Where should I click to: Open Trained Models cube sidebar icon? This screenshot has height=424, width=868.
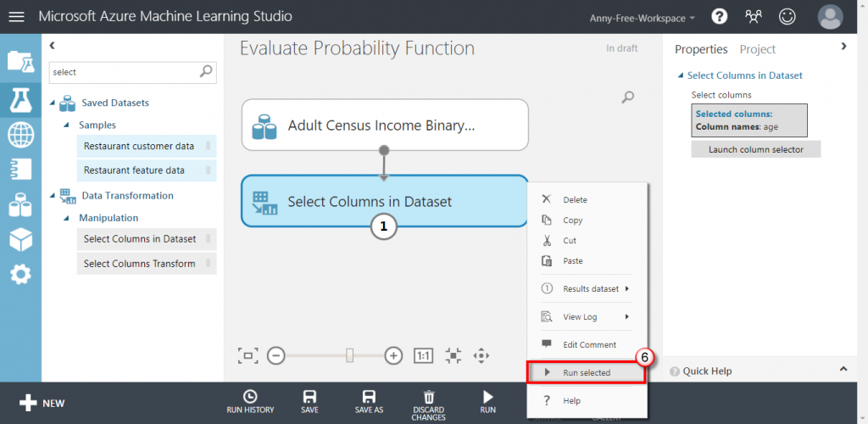[x=20, y=240]
